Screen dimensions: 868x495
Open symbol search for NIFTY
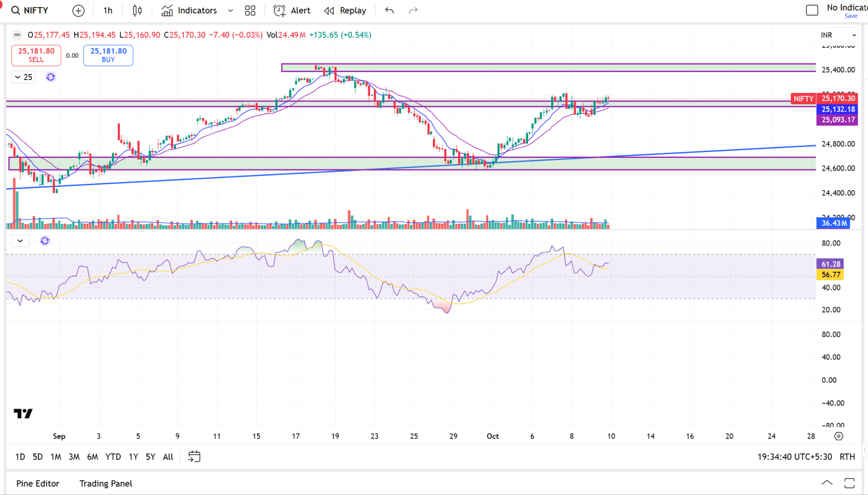pos(30,10)
